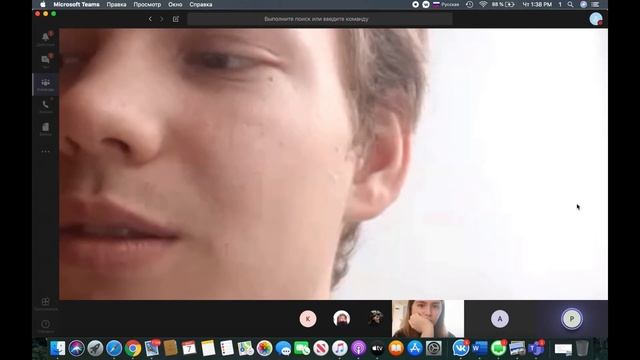Open System Preferences from the Dock

(433, 348)
